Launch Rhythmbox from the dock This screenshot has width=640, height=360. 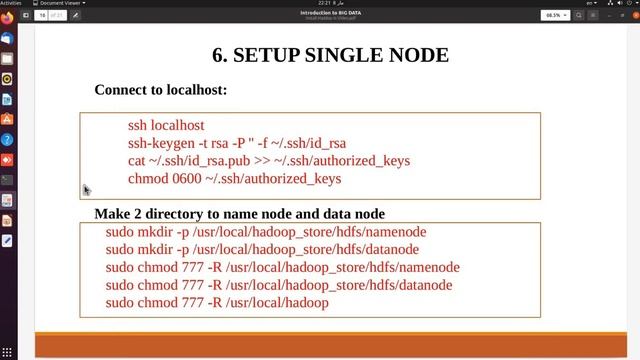click(x=7, y=79)
